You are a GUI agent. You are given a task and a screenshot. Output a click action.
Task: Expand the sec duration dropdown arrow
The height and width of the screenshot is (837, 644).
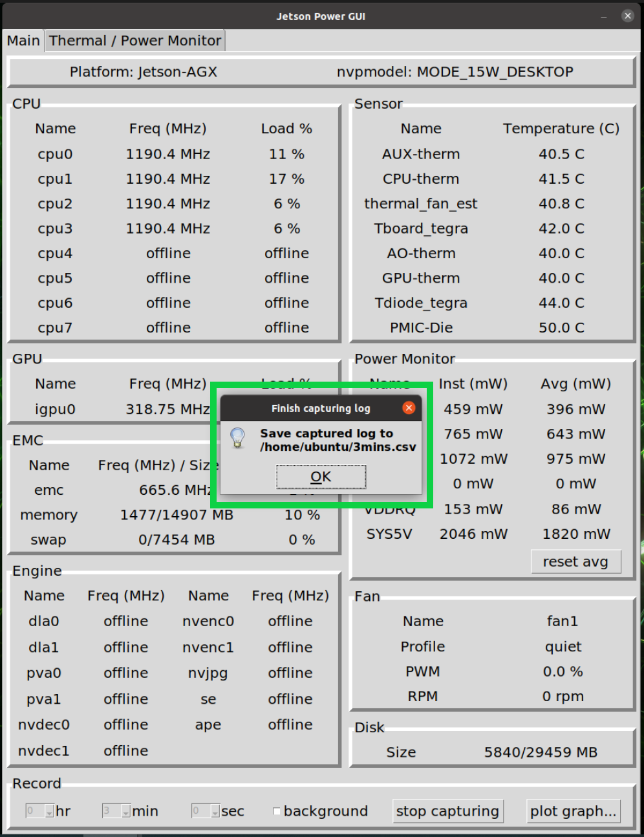click(x=215, y=811)
